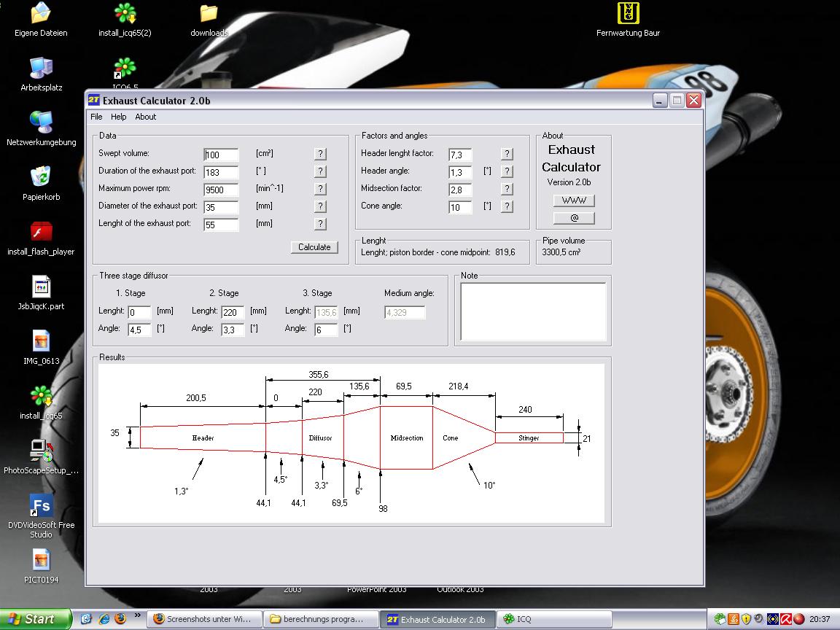Select the install_flash_player desktop icon
Image resolution: width=840 pixels, height=630 pixels.
41,232
